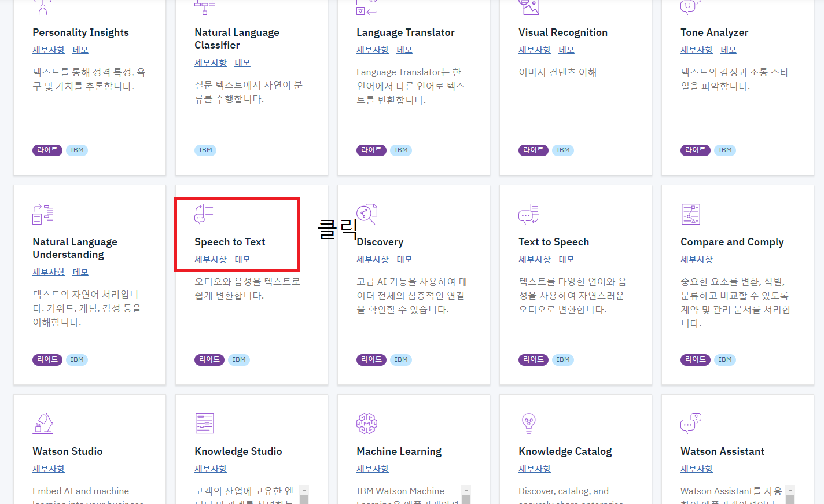
Task: Select the Natural Language Classifier title
Action: click(x=237, y=39)
